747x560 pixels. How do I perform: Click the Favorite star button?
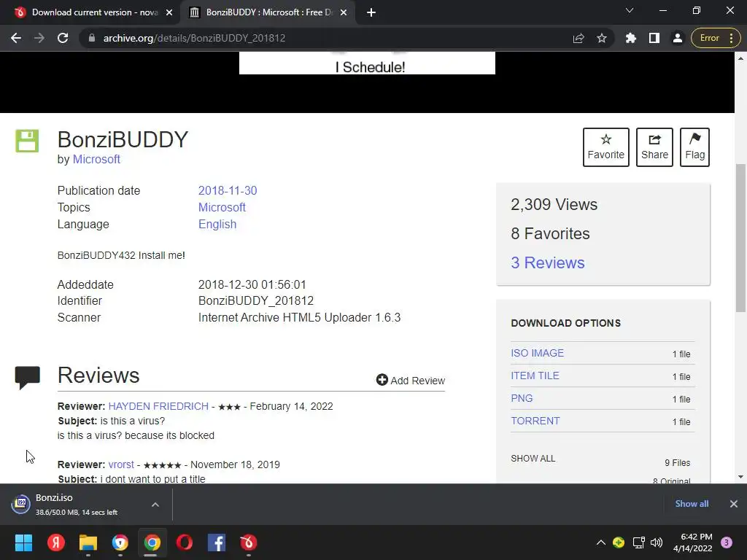click(605, 147)
